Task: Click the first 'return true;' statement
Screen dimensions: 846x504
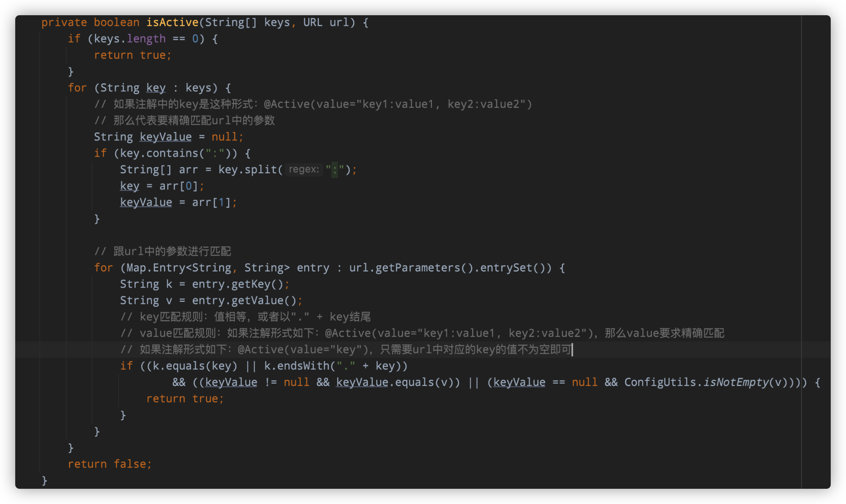Action: [x=132, y=55]
